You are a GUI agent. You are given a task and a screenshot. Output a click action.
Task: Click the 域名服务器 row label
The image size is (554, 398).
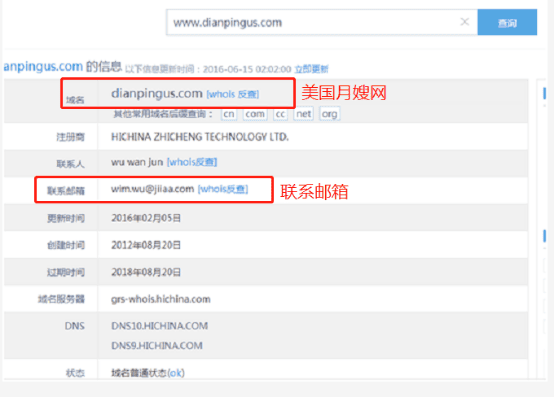pos(61,299)
